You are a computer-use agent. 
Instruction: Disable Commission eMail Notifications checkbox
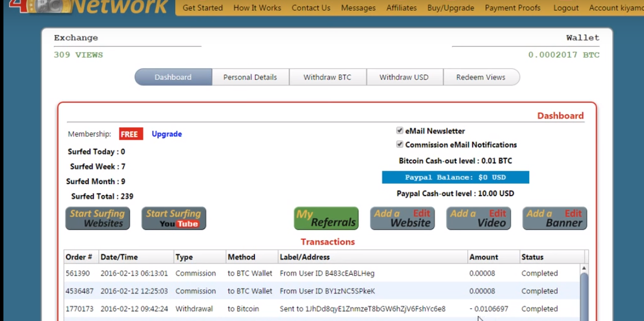point(400,144)
